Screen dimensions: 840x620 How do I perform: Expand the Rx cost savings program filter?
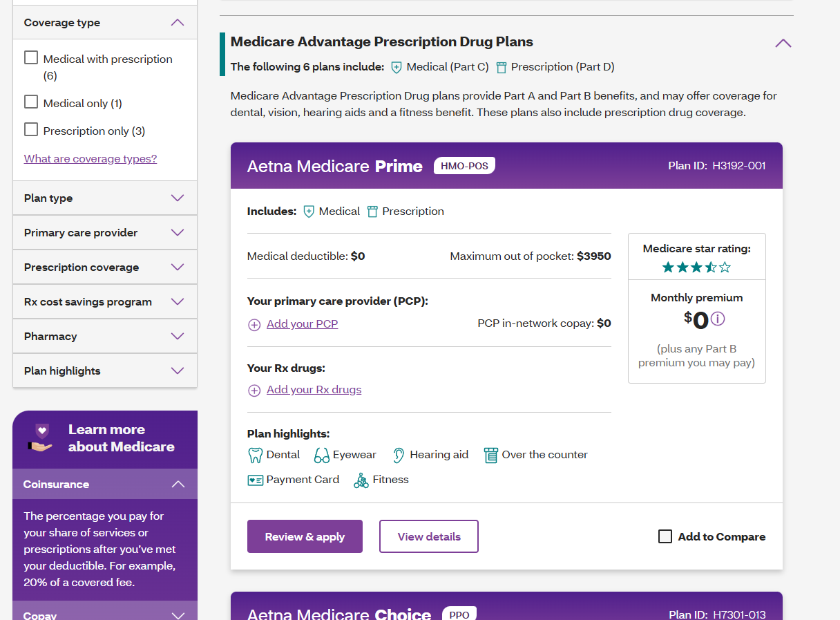105,302
